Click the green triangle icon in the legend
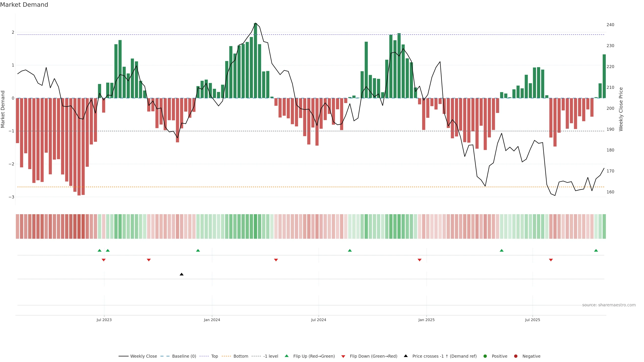The height and width of the screenshot is (362, 644). pyautogui.click(x=286, y=356)
